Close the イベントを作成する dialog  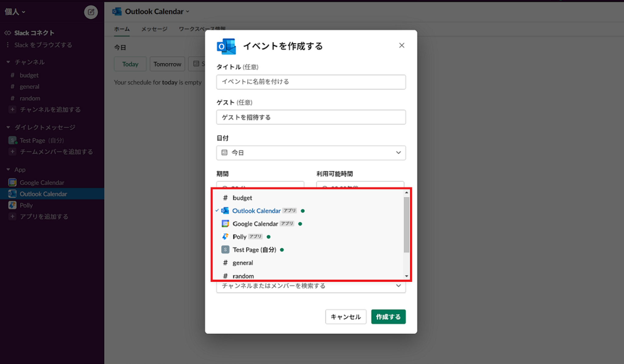402,46
